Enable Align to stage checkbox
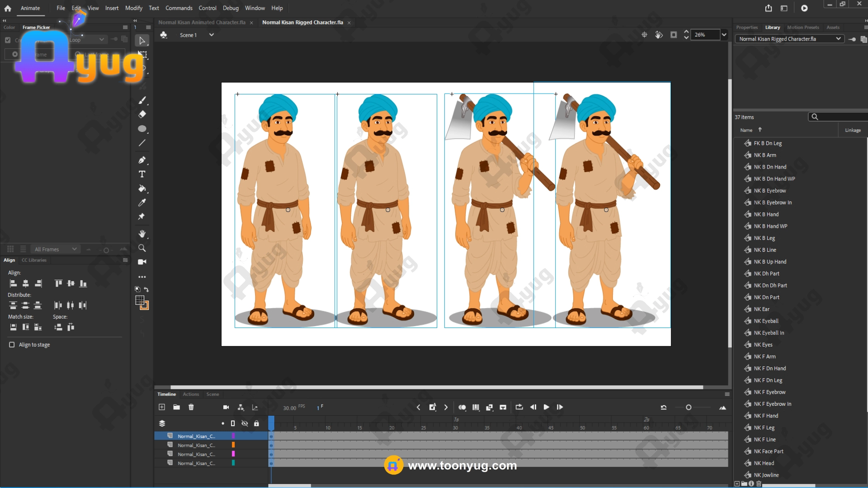Viewport: 868px width, 488px height. [12, 345]
